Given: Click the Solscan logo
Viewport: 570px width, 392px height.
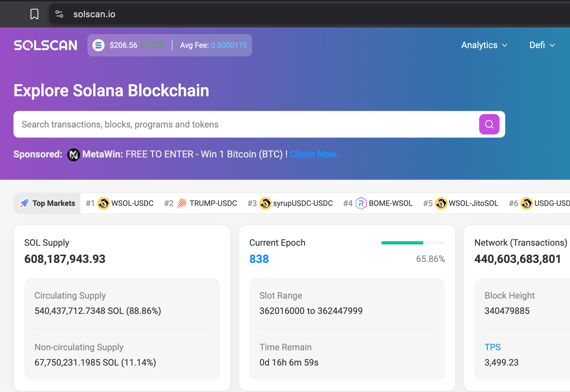Looking at the screenshot, I should [x=46, y=45].
